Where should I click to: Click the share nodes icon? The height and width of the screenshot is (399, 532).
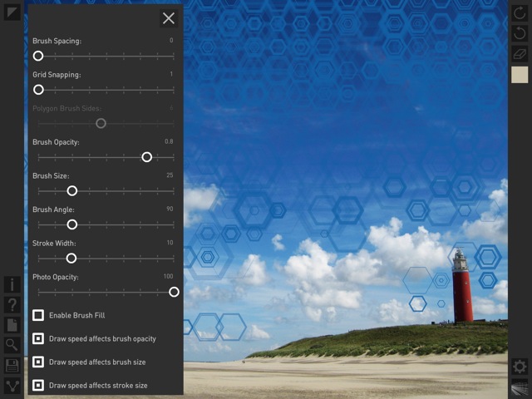(12, 386)
